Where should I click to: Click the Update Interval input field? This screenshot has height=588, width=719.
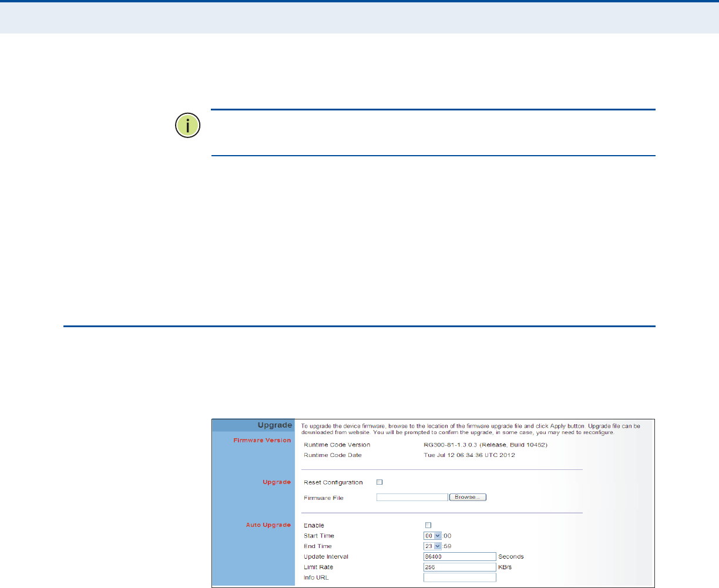460,556
